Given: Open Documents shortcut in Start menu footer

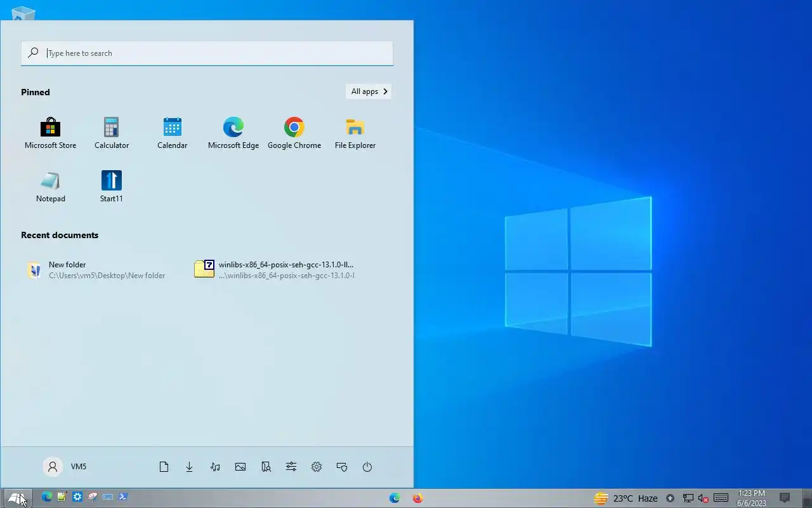Looking at the screenshot, I should pos(164,467).
